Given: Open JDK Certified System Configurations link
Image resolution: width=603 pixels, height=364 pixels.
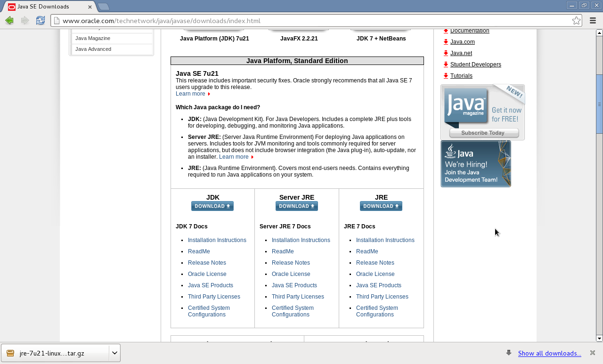Looking at the screenshot, I should point(209,311).
